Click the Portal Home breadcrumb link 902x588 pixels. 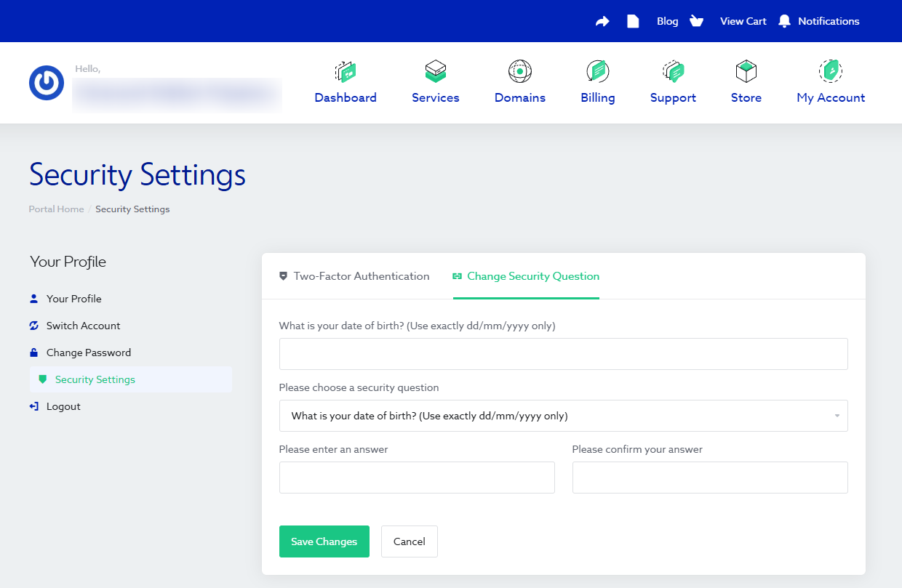pos(56,209)
